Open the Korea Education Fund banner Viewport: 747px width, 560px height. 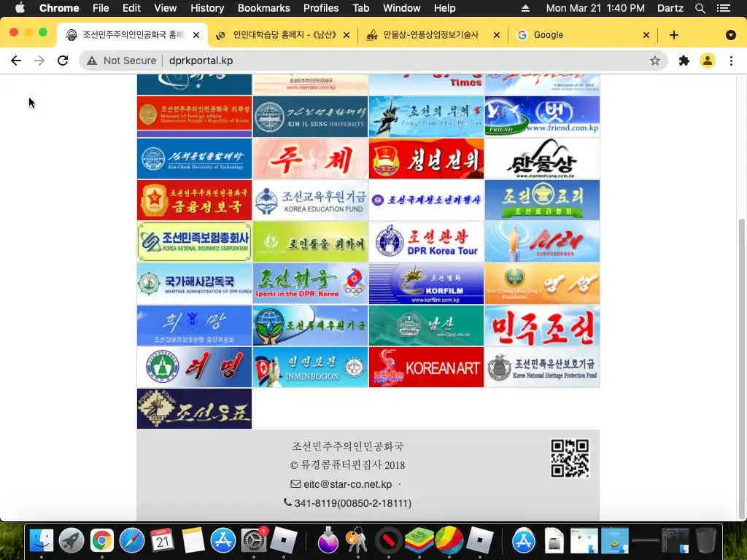click(x=310, y=200)
